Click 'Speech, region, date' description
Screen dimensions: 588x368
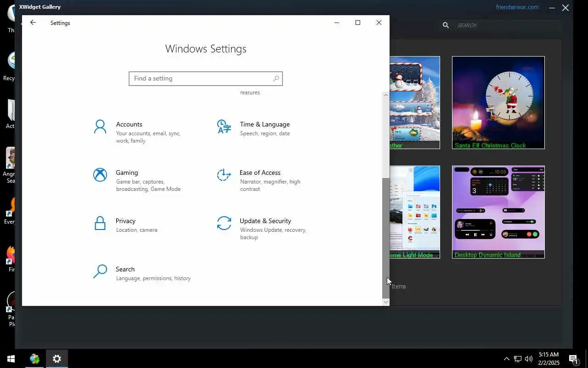[x=265, y=133]
